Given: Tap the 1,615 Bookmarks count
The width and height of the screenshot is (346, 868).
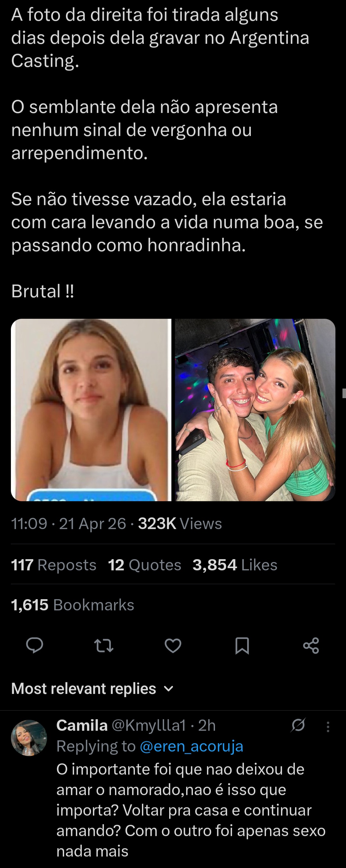Looking at the screenshot, I should [72, 605].
